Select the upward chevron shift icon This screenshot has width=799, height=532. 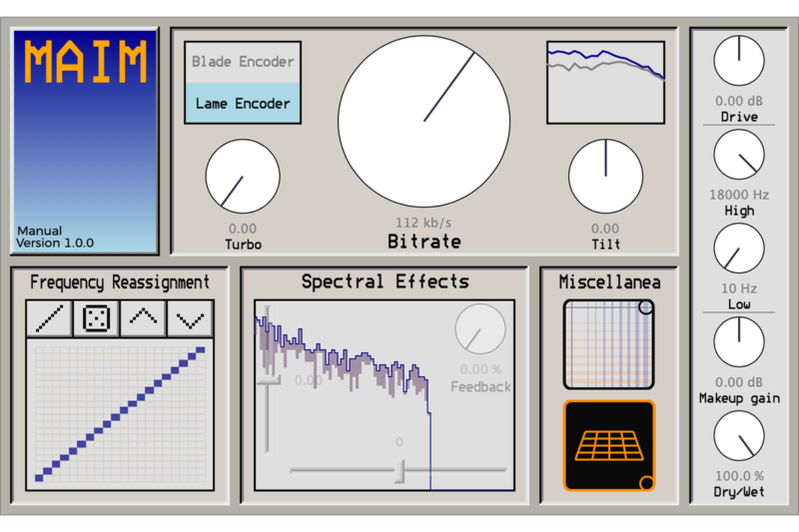click(x=143, y=319)
